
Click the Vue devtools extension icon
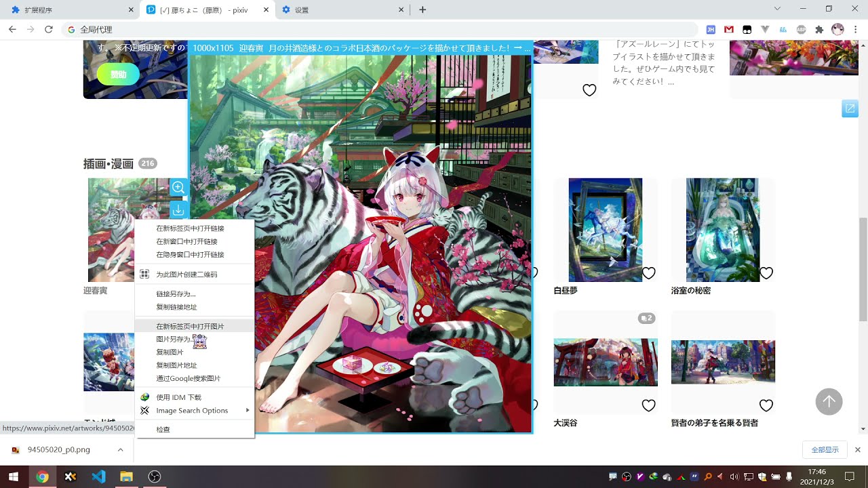pos(765,29)
